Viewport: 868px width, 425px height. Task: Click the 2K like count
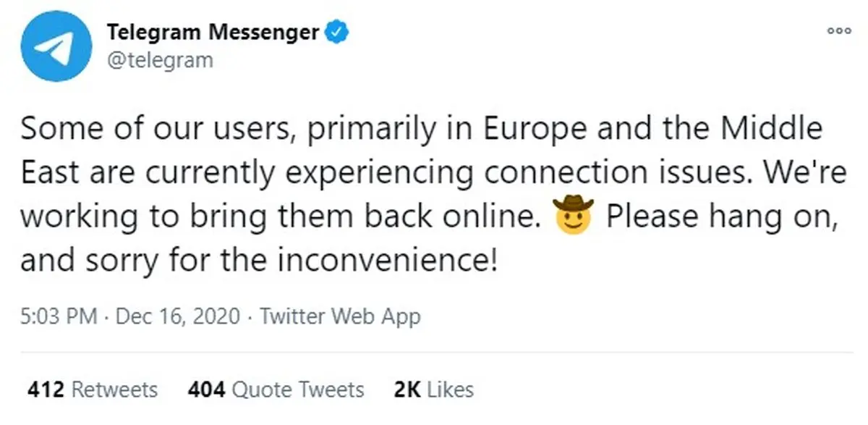pos(407,390)
